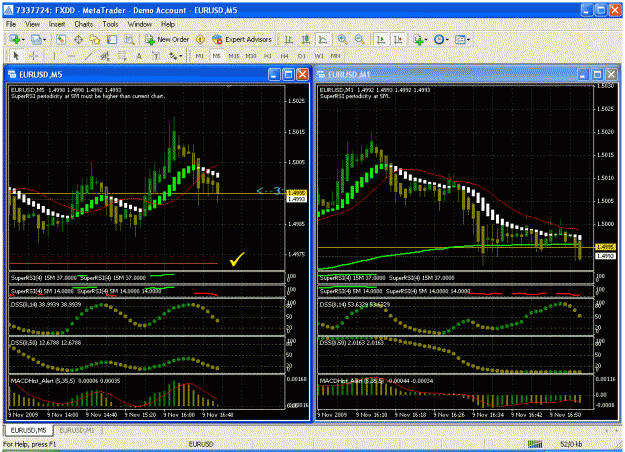Screen dimensions: 625x452
Task: Open the Data Window crosshair-target icon
Action: point(78,39)
